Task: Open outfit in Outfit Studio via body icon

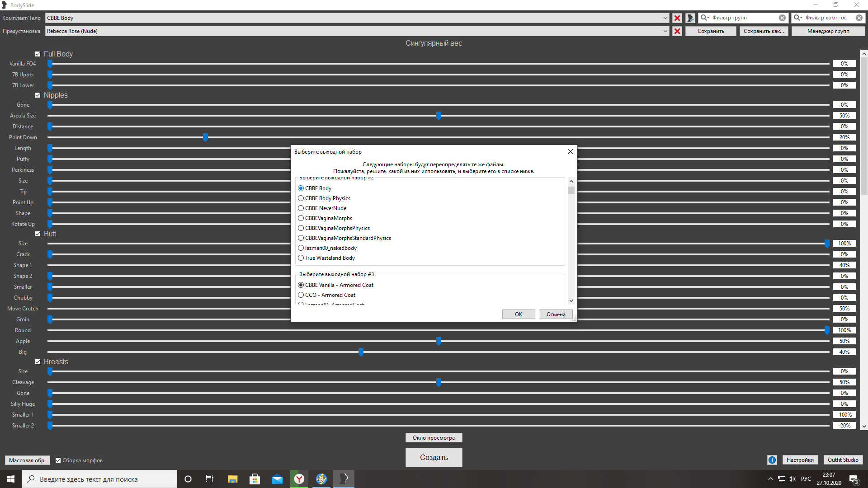Action: (690, 18)
